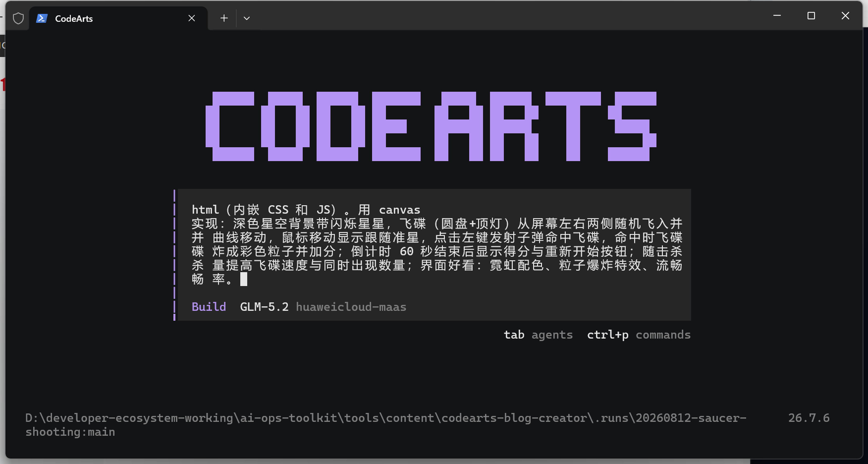Click the ctrl+p commands hint
The width and height of the screenshot is (868, 464).
coord(639,335)
